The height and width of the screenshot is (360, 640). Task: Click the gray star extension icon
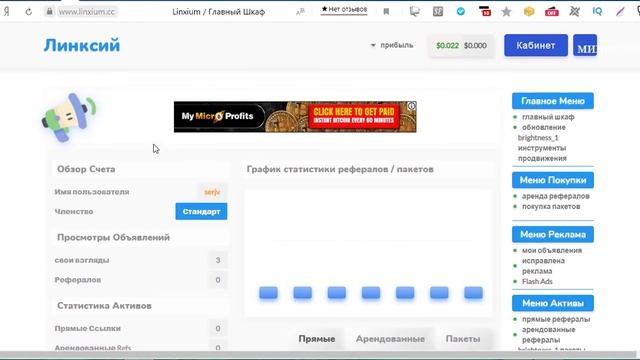[507, 11]
